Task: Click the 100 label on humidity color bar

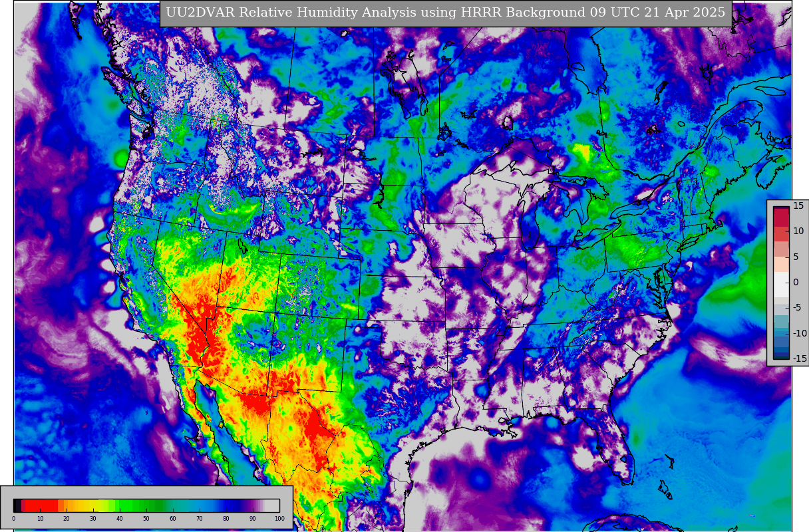Action: [x=279, y=519]
